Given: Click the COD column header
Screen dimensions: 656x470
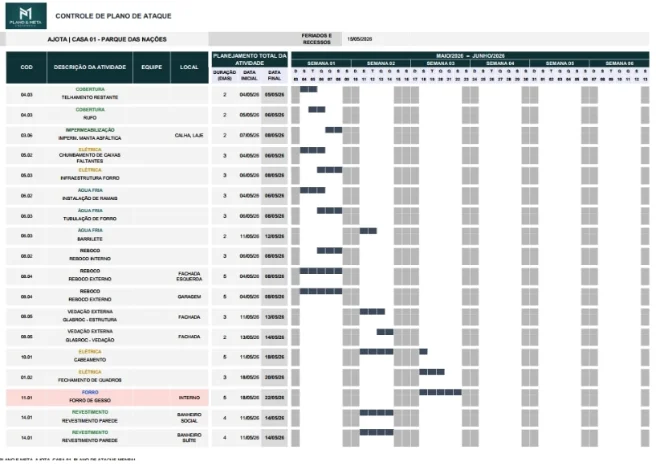Looking at the screenshot, I should 26,67.
